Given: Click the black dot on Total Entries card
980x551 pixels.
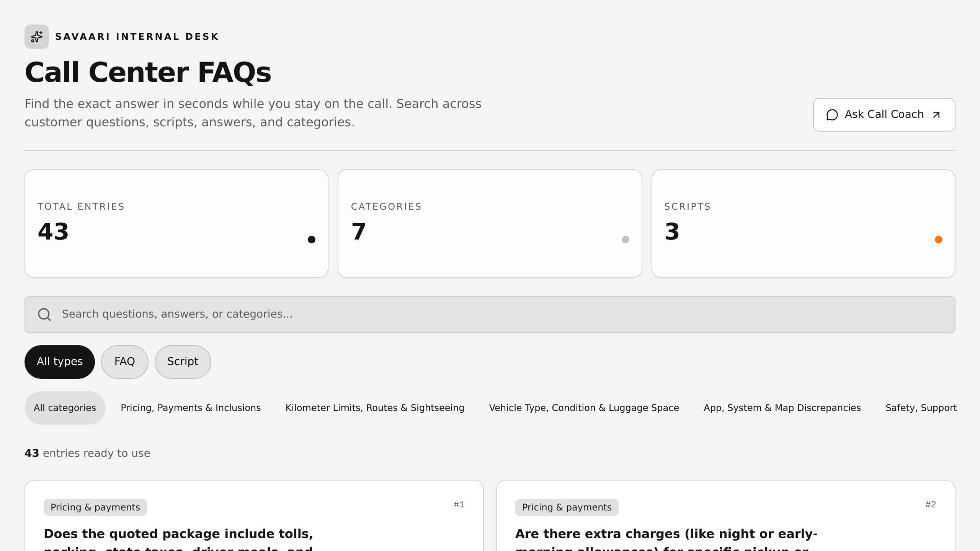Looking at the screenshot, I should click(312, 240).
